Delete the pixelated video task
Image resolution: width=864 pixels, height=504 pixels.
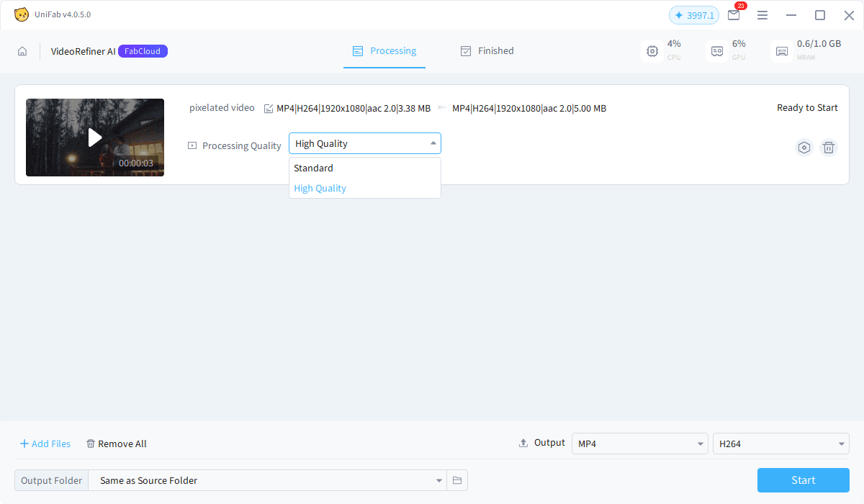click(x=829, y=148)
